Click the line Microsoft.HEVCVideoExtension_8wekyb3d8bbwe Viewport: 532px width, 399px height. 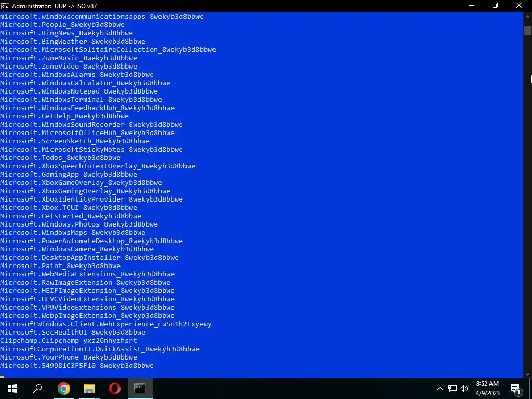[87, 299]
